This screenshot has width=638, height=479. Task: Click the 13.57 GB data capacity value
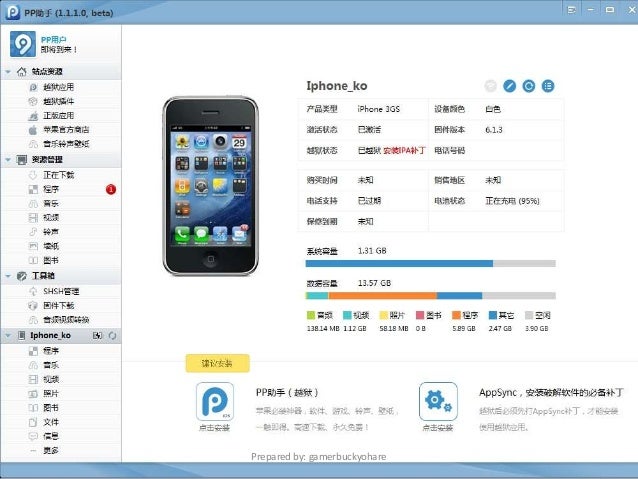[x=374, y=283]
